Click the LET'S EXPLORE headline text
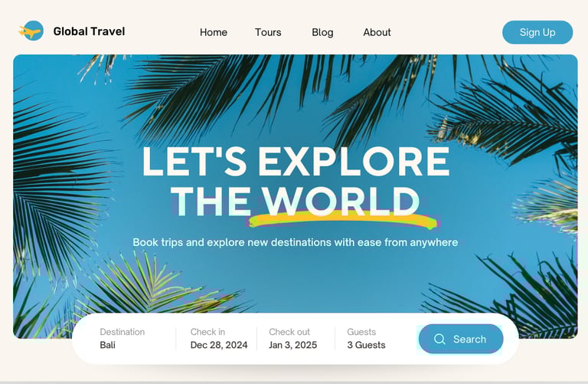The width and height of the screenshot is (588, 384). click(296, 161)
